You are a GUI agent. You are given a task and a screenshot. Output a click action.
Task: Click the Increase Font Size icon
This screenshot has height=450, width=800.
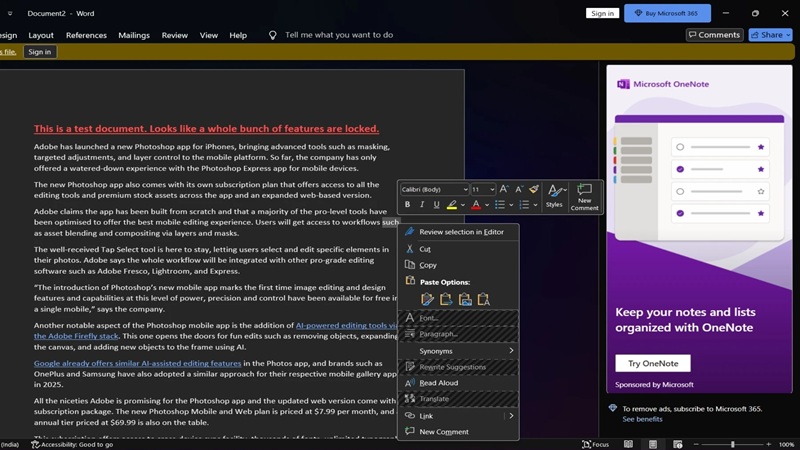pos(504,189)
